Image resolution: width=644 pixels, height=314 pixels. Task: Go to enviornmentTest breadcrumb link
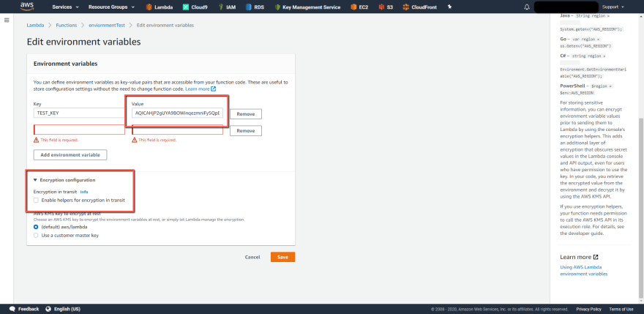107,25
